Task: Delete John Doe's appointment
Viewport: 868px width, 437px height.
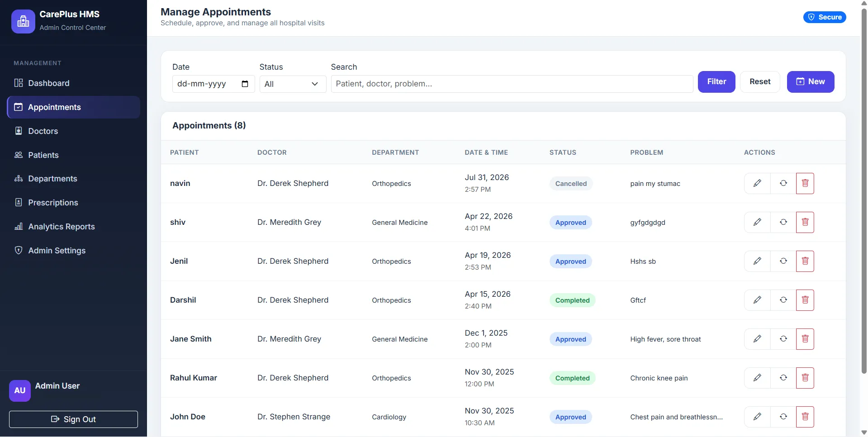Action: pyautogui.click(x=805, y=417)
